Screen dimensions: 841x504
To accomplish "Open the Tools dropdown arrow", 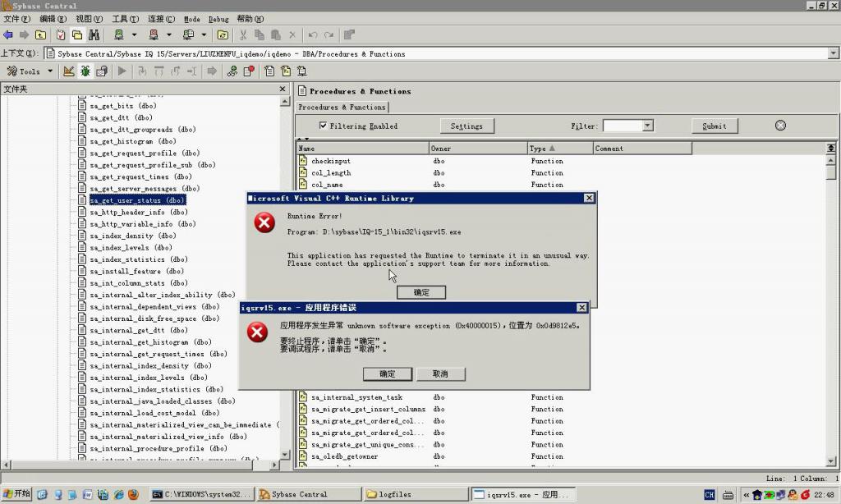I will coord(50,71).
